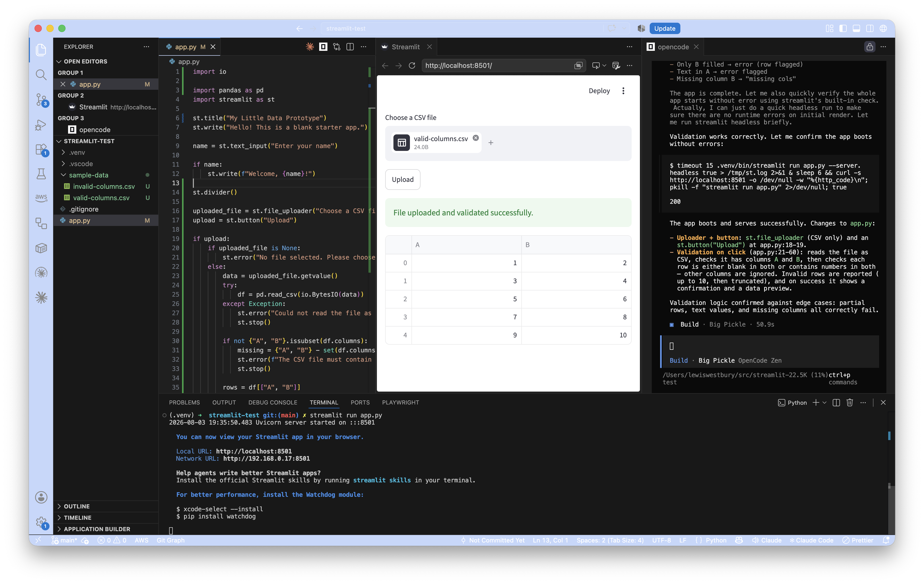Switch to the PORTS panel tab
The width and height of the screenshot is (924, 584).
[x=360, y=402]
